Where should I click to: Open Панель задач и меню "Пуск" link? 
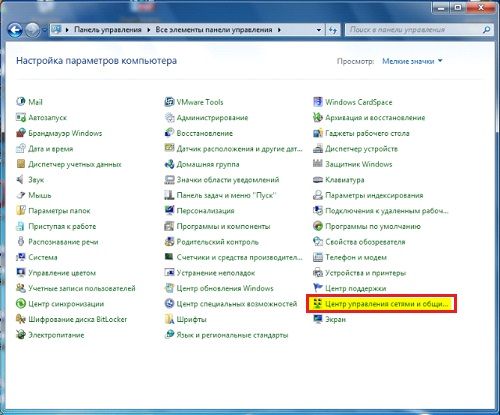[227, 195]
